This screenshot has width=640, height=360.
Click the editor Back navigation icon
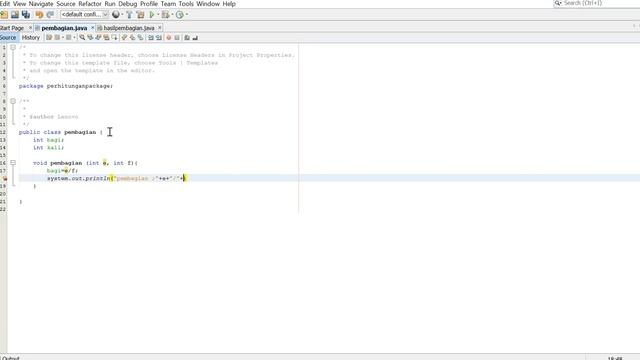click(x=57, y=38)
